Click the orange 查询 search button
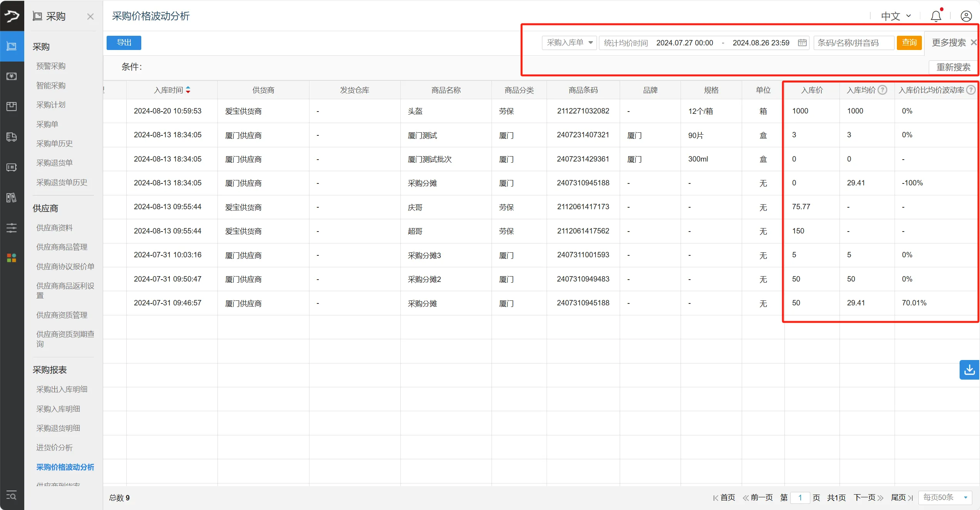Viewport: 980px width, 510px height. (x=909, y=43)
